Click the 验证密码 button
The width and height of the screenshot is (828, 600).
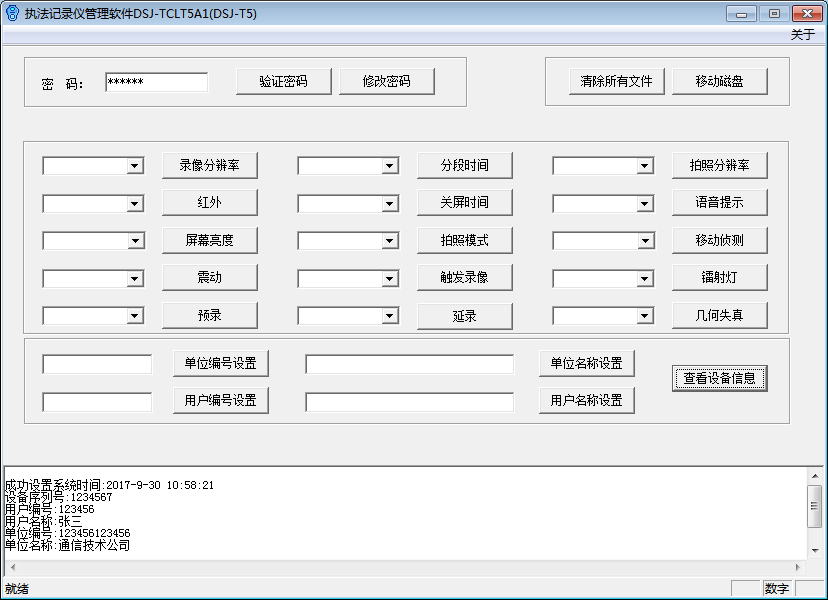tap(283, 82)
